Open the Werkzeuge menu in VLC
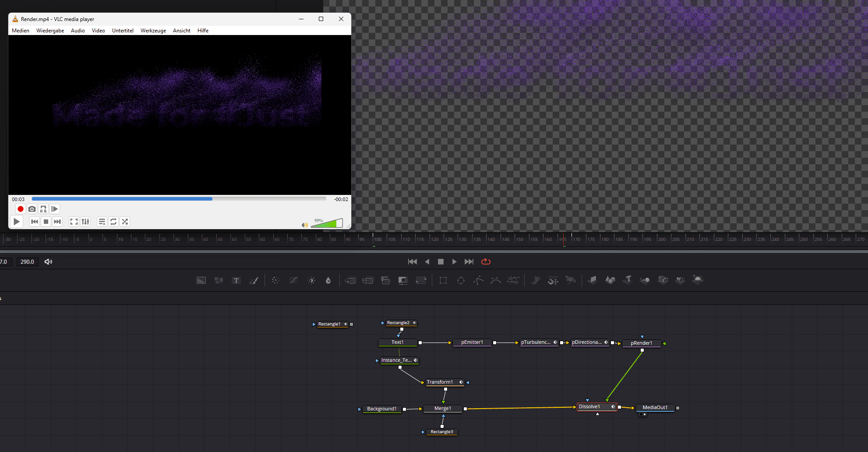868x452 pixels. (153, 31)
